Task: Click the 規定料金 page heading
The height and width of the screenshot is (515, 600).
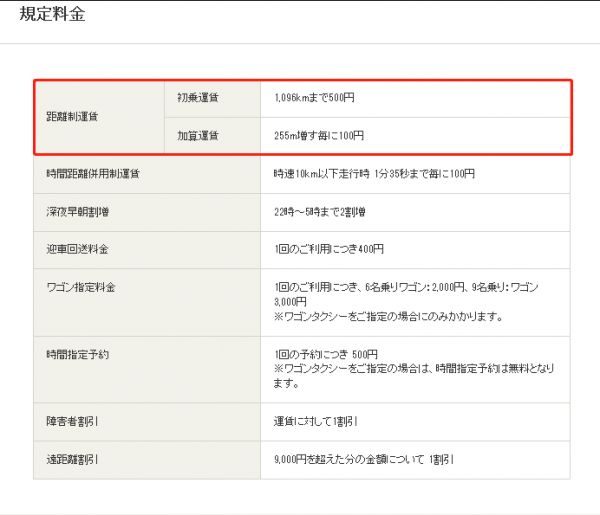Action: pyautogui.click(x=53, y=16)
